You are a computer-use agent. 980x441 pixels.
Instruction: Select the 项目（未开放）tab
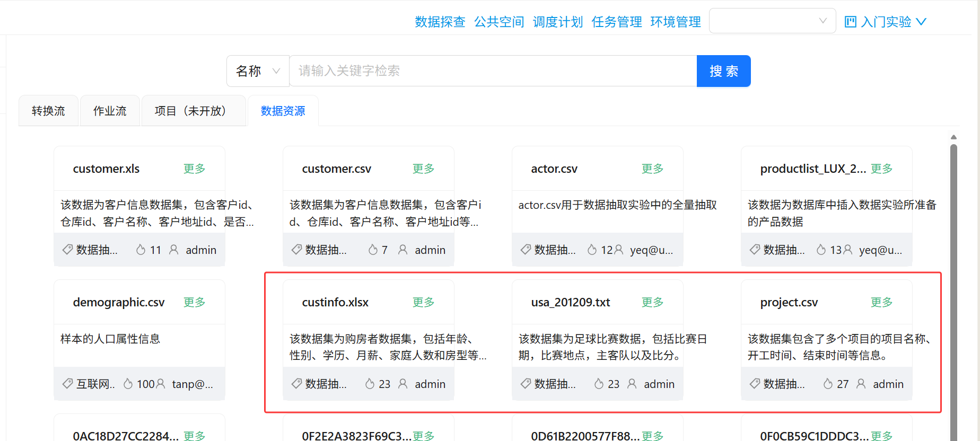pyautogui.click(x=193, y=111)
